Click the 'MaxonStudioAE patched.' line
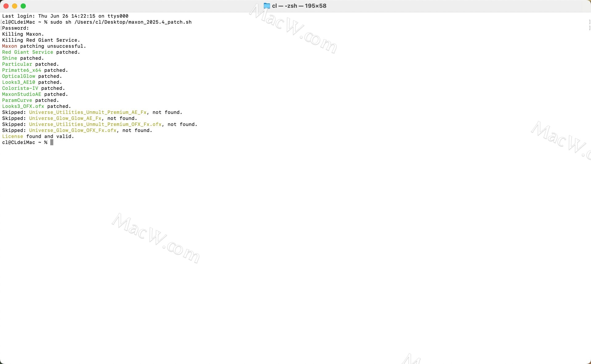Image resolution: width=591 pixels, height=364 pixels. point(35,94)
